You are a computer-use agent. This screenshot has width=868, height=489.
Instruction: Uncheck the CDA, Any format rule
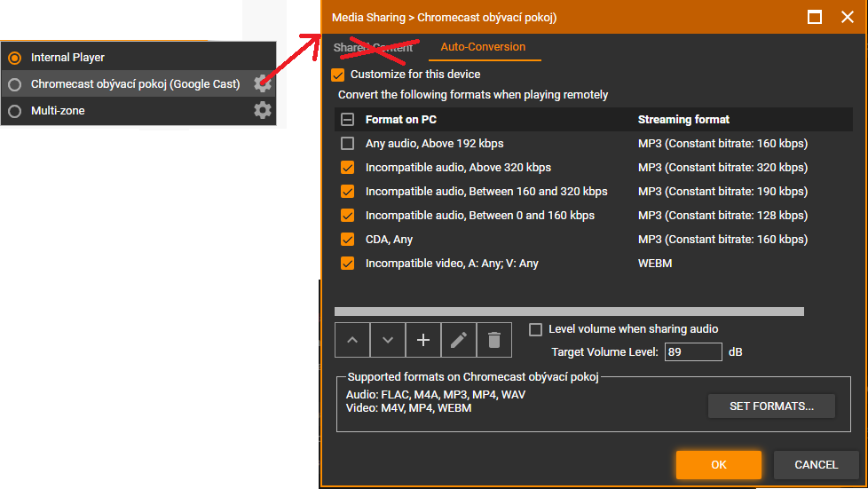coord(348,240)
